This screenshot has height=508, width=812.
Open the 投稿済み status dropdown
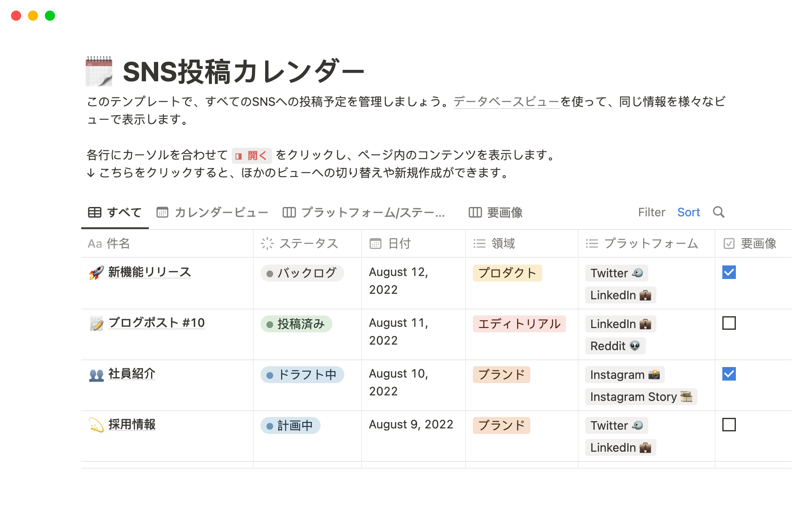click(x=296, y=324)
